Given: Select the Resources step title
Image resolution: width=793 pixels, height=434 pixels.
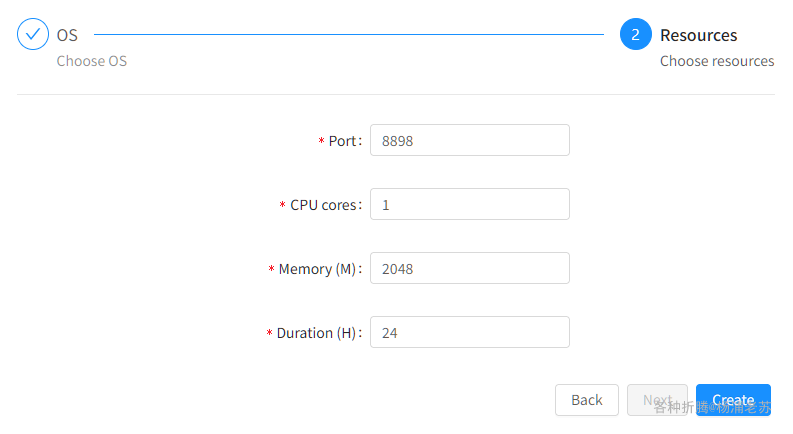Looking at the screenshot, I should click(x=698, y=35).
